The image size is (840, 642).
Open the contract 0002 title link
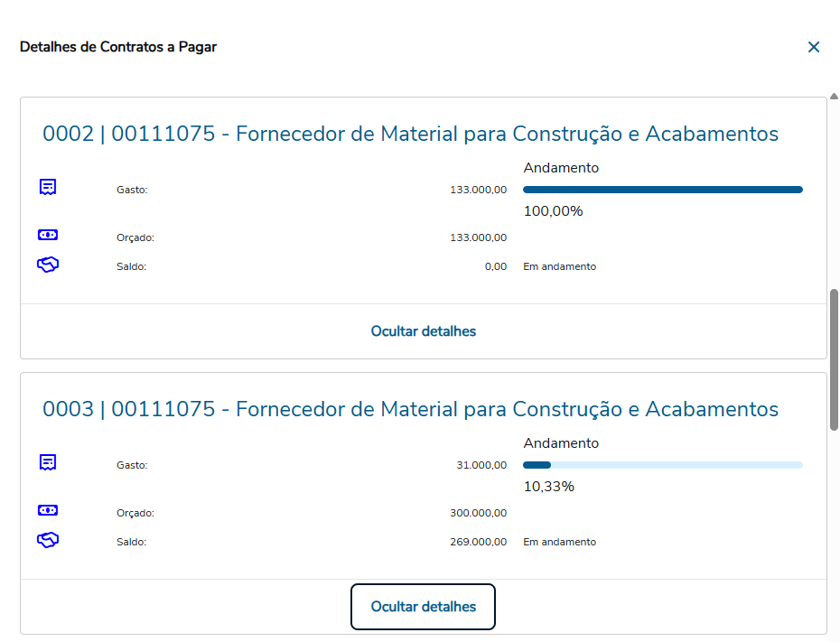coord(410,135)
